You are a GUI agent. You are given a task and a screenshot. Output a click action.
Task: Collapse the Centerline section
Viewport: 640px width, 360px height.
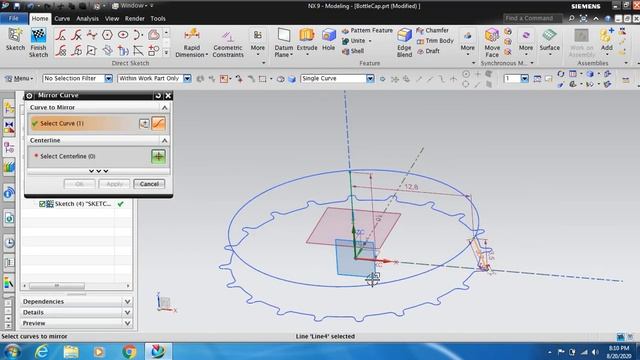[164, 140]
